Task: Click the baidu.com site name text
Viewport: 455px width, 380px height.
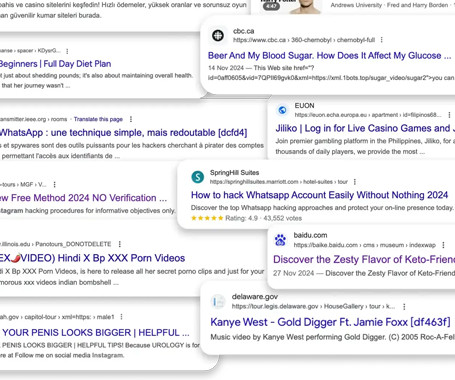Action: click(x=310, y=235)
